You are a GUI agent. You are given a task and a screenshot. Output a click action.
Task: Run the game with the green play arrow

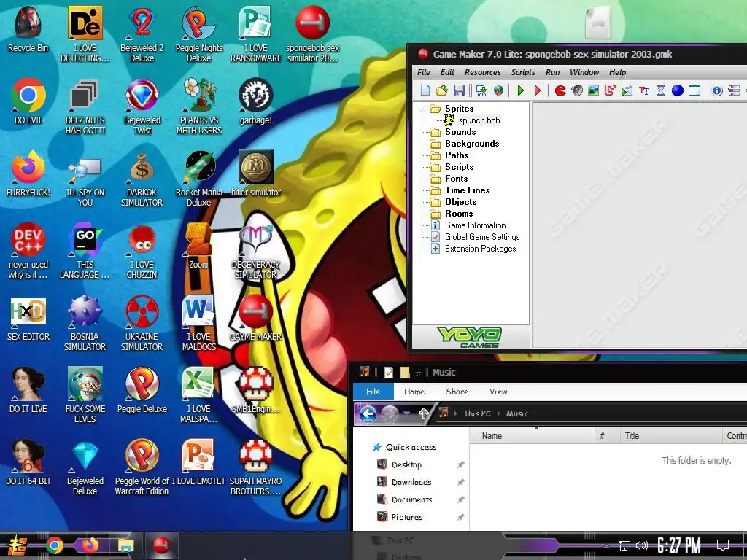(x=520, y=90)
